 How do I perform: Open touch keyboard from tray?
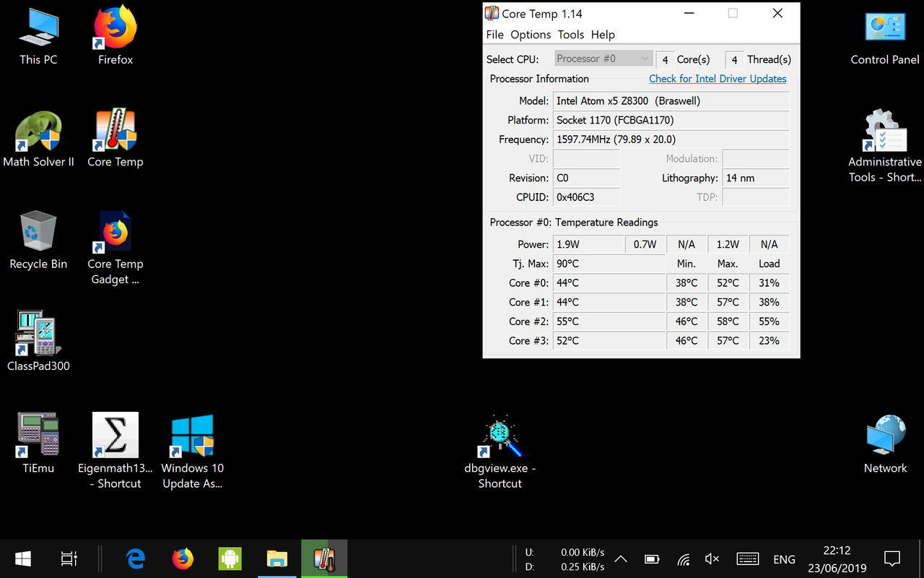pos(747,558)
